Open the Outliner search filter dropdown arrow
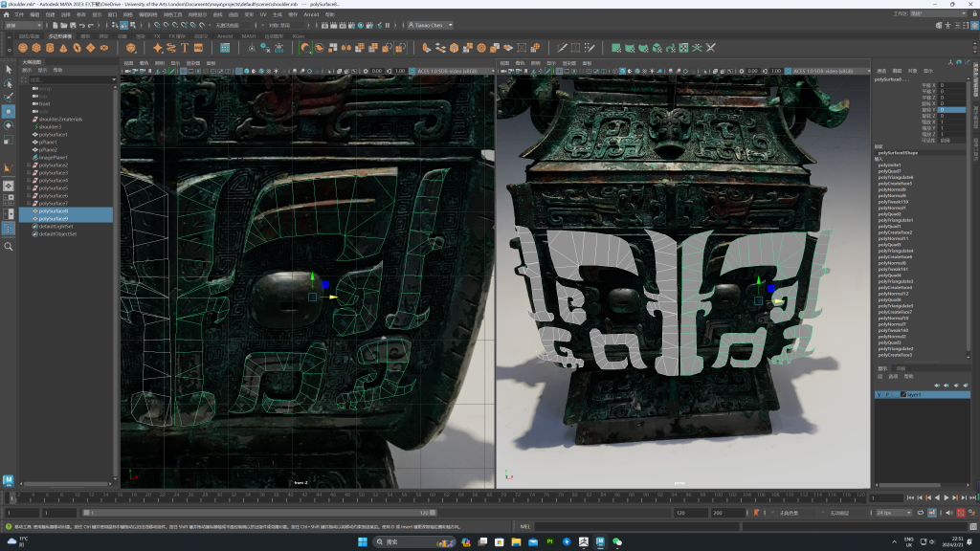Image resolution: width=980 pixels, height=551 pixels. [114, 79]
